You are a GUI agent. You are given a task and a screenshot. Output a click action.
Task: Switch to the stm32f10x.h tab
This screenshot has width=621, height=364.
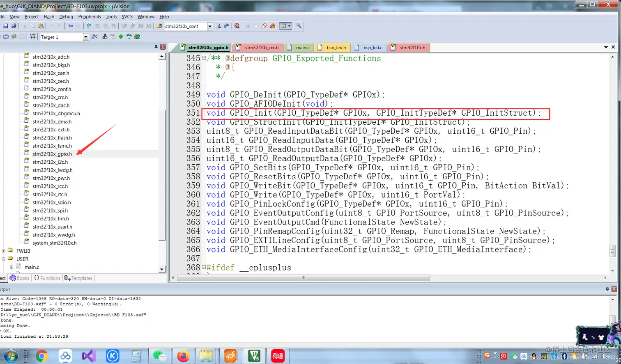click(x=408, y=48)
